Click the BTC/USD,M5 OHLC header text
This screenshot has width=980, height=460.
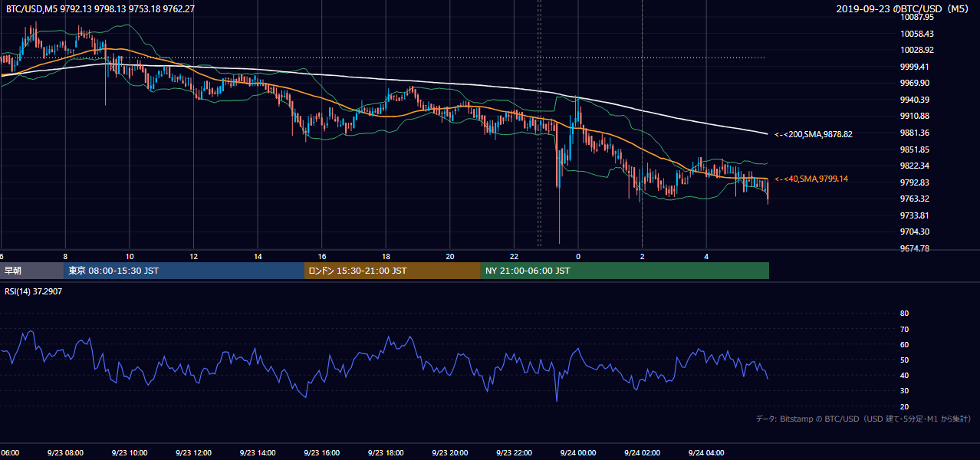[x=100, y=8]
